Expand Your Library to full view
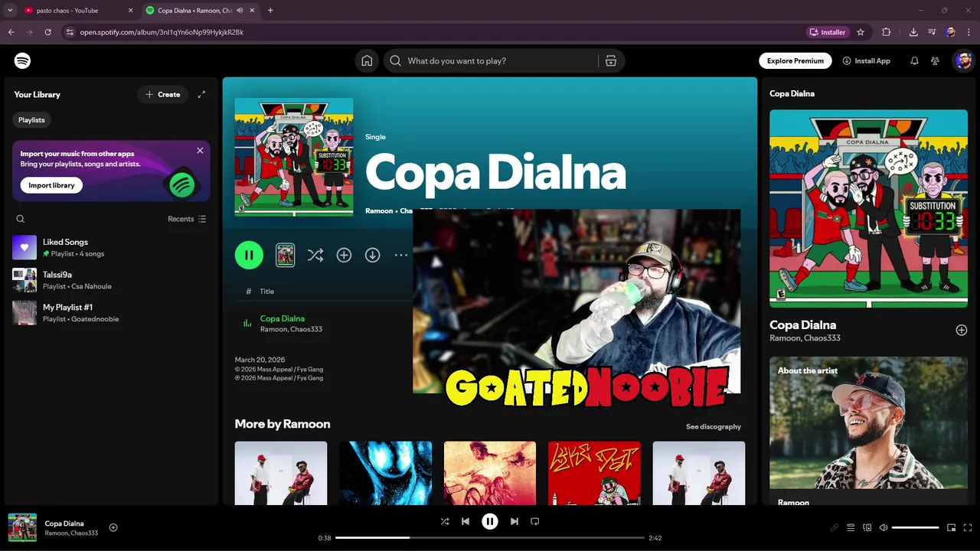 coord(201,94)
